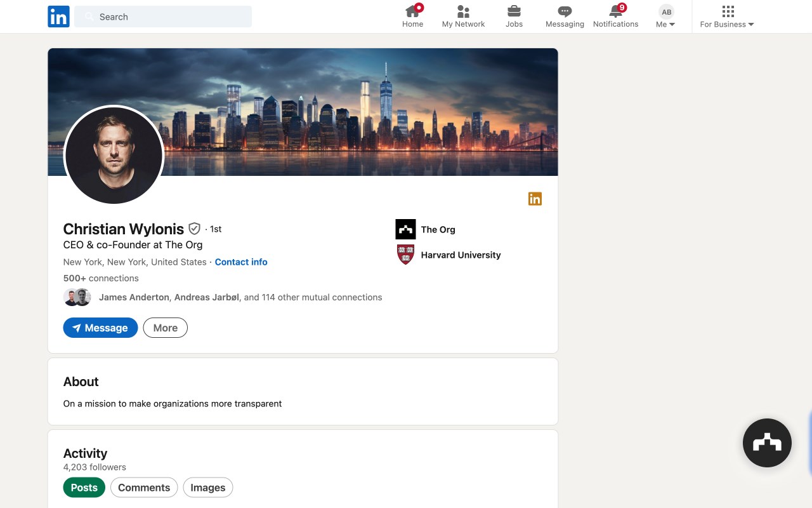The width and height of the screenshot is (812, 508).
Task: View the 4,203 followers count
Action: (x=95, y=467)
